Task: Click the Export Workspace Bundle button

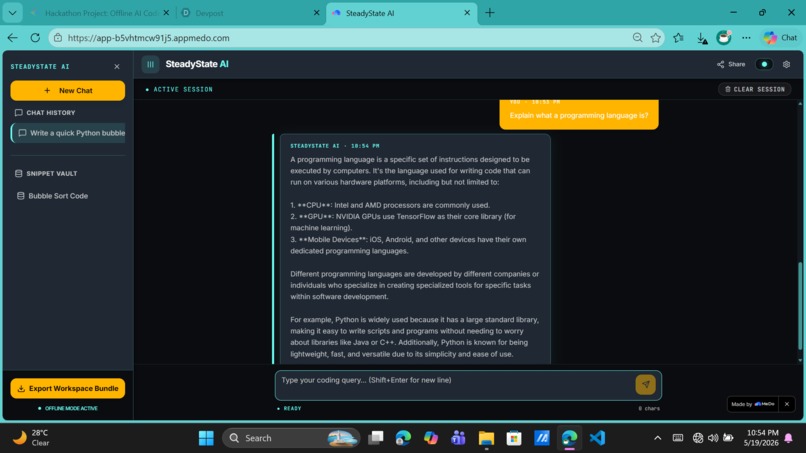Action: pos(67,388)
